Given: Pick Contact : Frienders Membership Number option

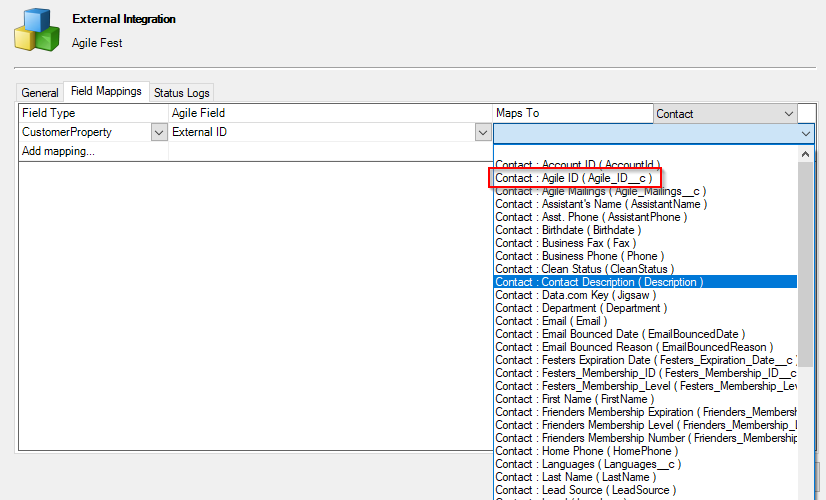Looking at the screenshot, I should (645, 438).
